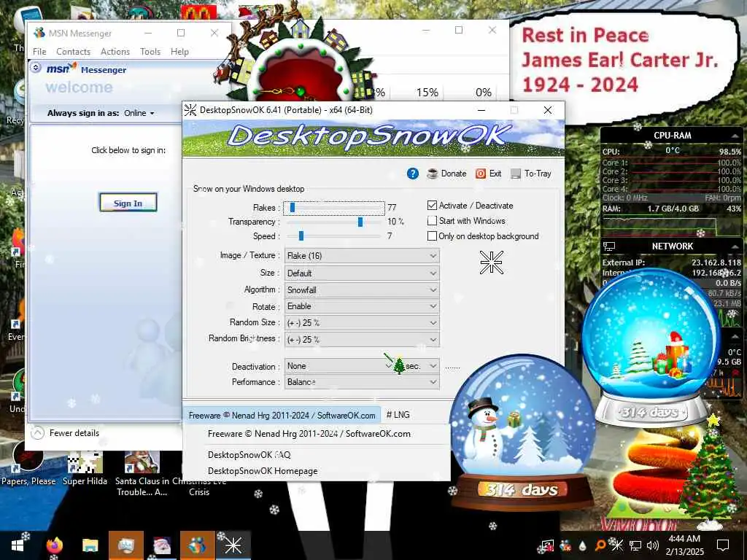Open MSN Messenger File menu

39,52
